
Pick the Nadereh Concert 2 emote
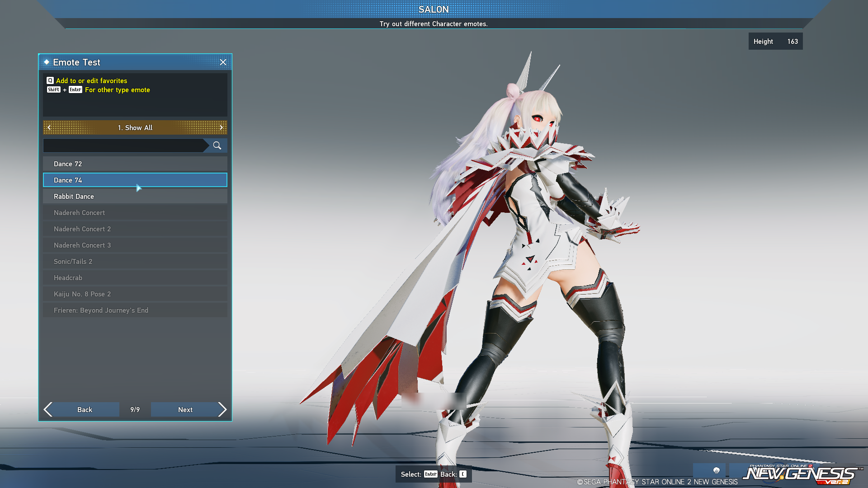[135, 229]
